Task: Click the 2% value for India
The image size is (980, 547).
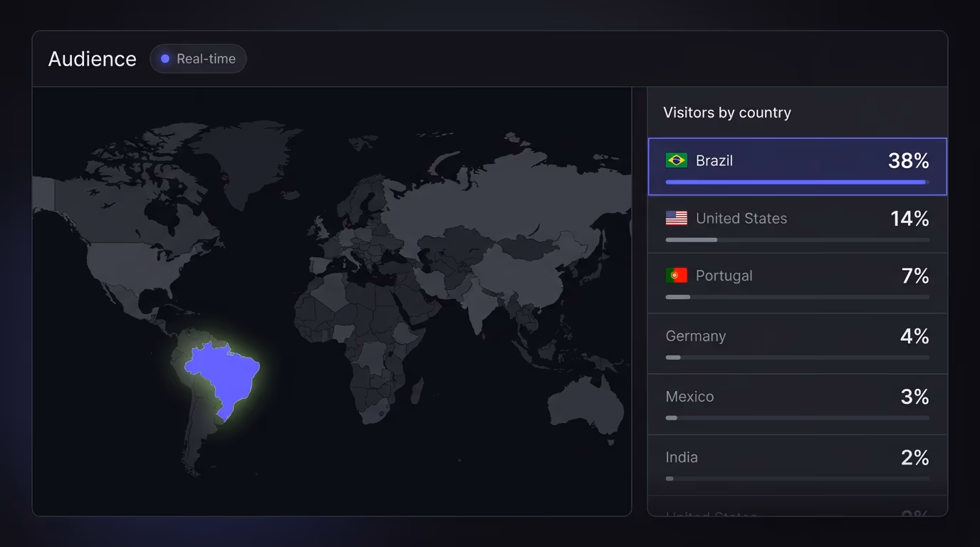Action: [915, 457]
